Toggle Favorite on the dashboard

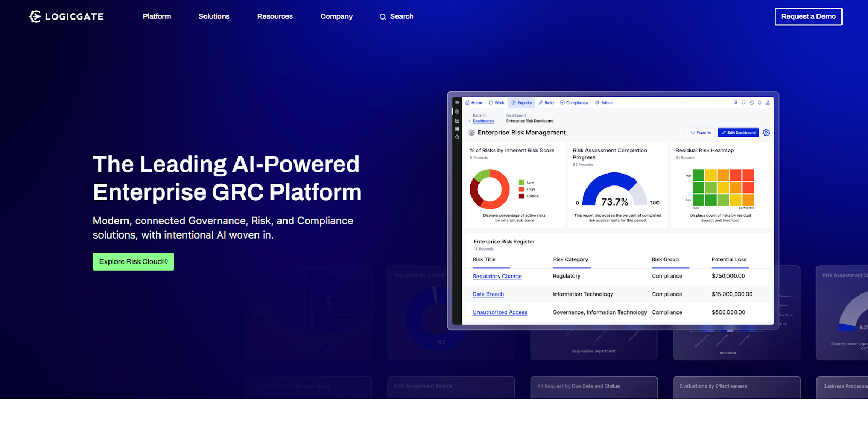701,132
